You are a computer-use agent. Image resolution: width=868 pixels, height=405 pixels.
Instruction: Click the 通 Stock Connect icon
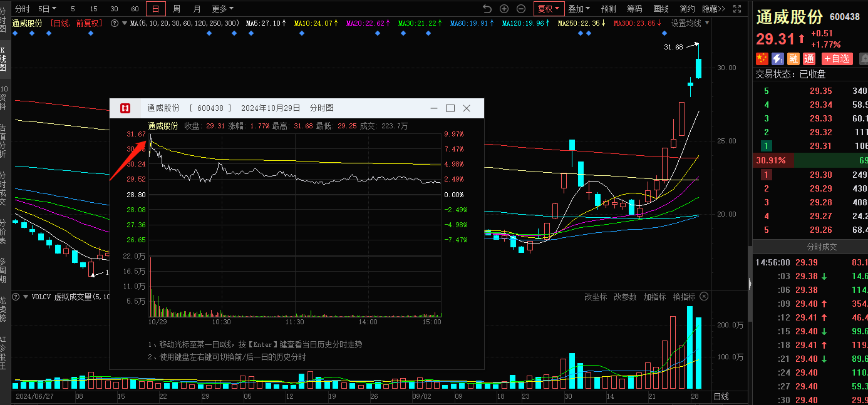[x=809, y=58]
